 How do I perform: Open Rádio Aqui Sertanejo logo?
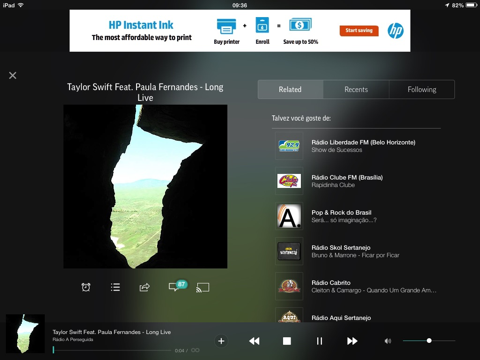pos(289,315)
